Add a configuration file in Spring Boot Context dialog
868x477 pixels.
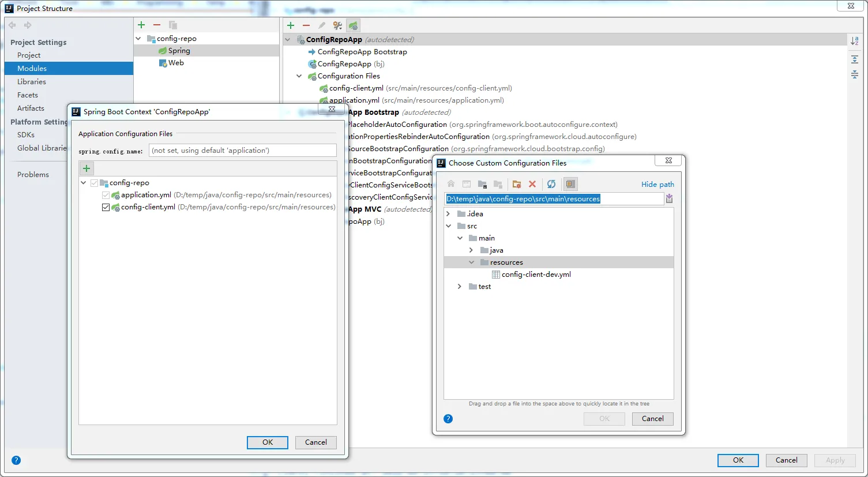87,168
